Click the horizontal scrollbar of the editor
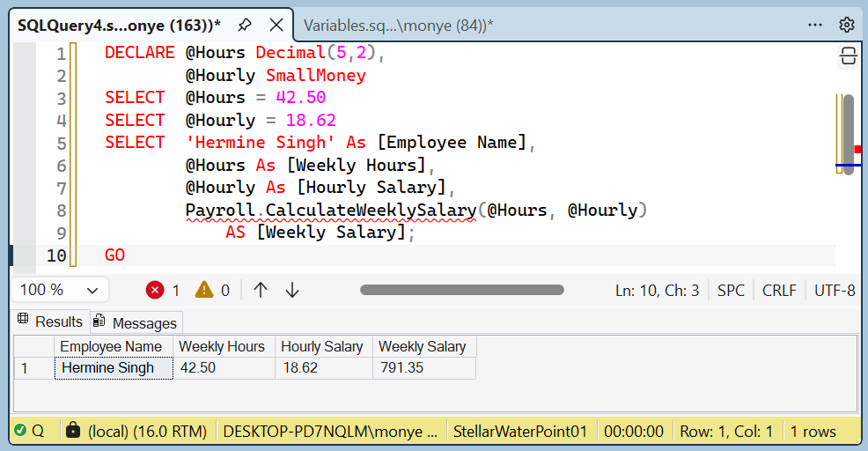Viewport: 868px width, 451px height. 461,290
